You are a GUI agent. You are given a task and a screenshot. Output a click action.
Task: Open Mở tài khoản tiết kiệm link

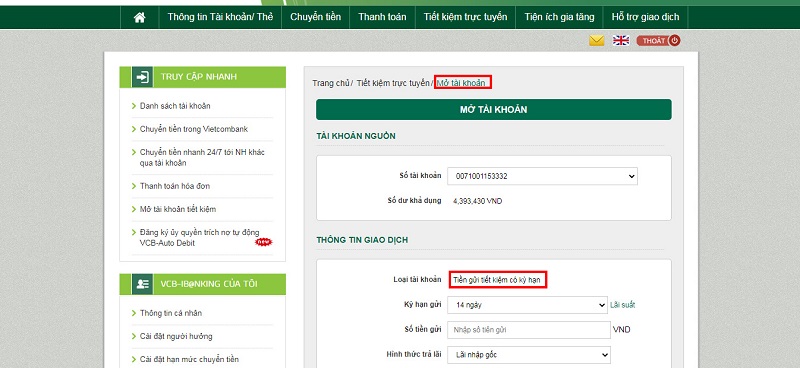(x=178, y=209)
